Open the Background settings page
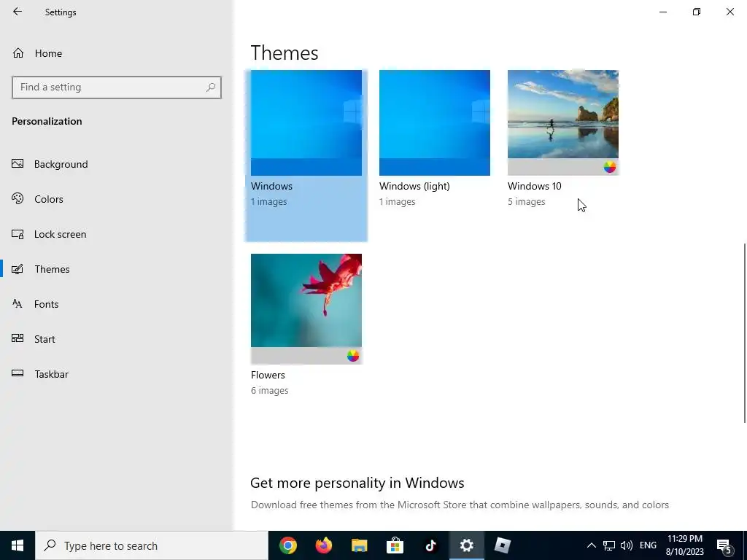This screenshot has height=560, width=747. pos(117,164)
